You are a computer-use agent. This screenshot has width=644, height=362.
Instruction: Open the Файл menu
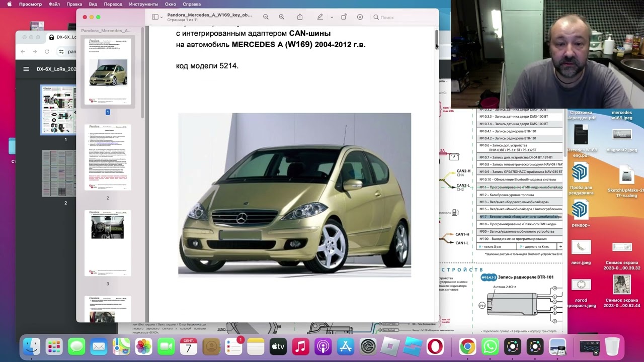click(54, 4)
